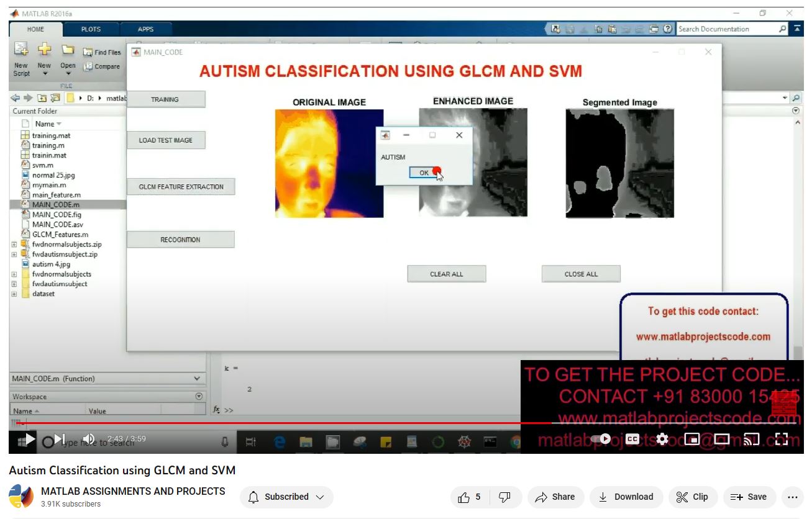The image size is (812, 519).
Task: Click OK in the AUTISM dialog
Action: click(424, 173)
